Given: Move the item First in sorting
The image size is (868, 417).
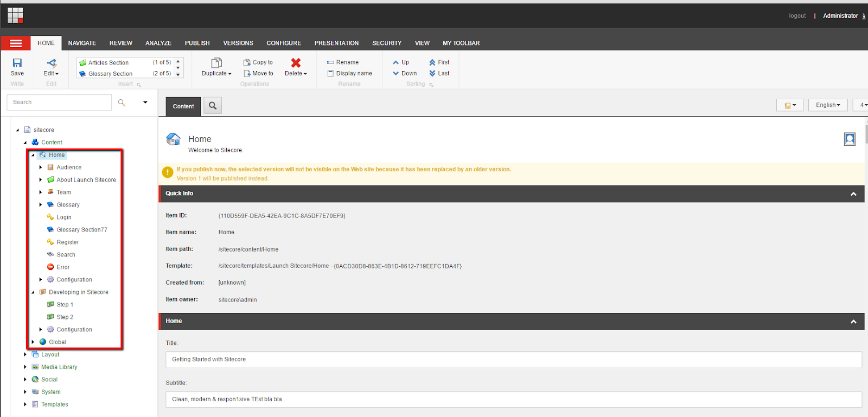Looking at the screenshot, I should [439, 62].
